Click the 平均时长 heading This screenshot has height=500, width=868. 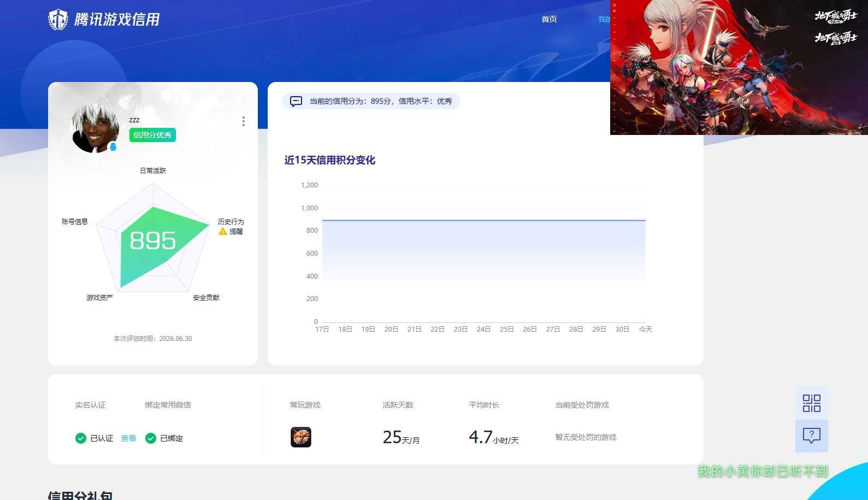click(x=485, y=405)
